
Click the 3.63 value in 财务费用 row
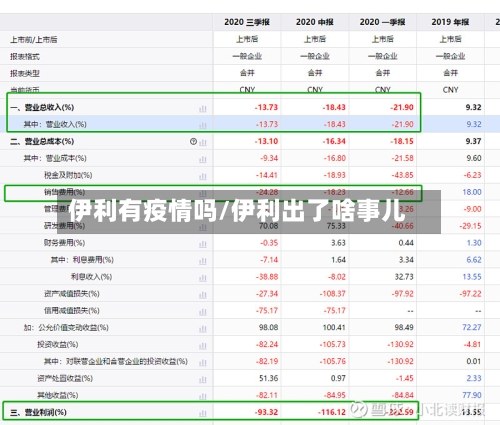point(338,243)
